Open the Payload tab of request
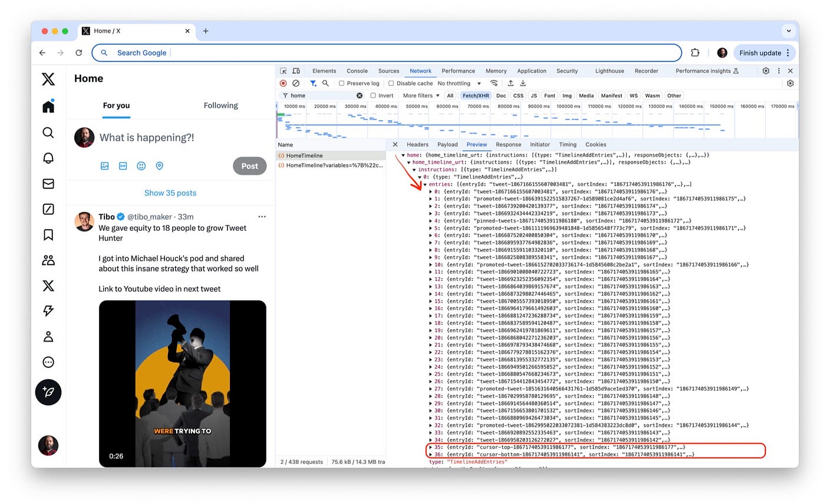The height and width of the screenshot is (504, 825). point(447,144)
